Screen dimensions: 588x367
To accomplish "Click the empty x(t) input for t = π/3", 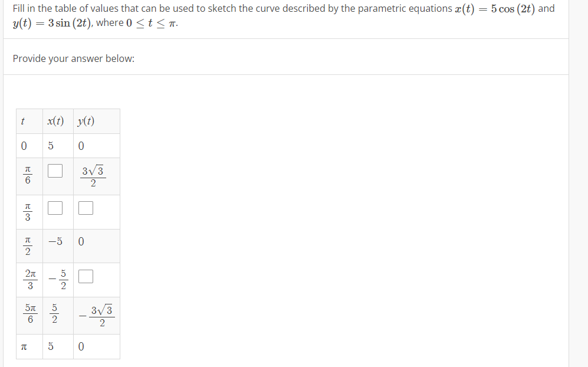I will (57, 208).
